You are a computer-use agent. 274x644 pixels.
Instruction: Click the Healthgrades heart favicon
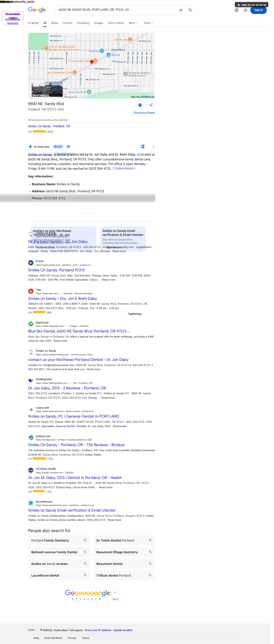click(31, 381)
